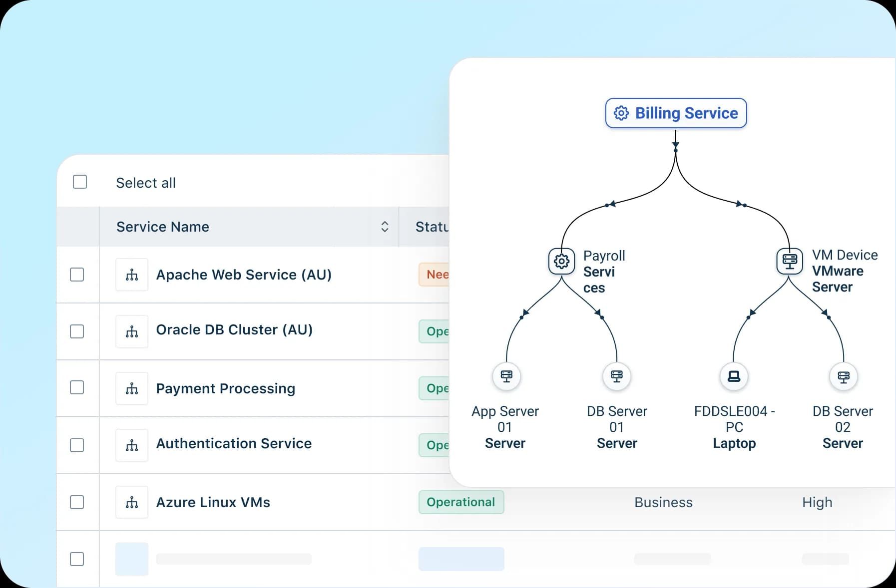This screenshot has height=588, width=896.
Task: Check the Authentication Service row checkbox
Action: (77, 445)
